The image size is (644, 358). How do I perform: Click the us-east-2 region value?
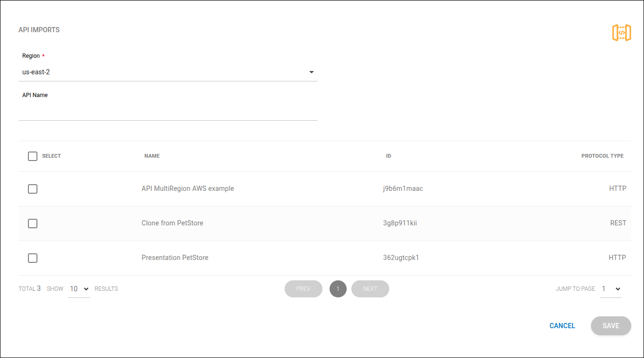tap(36, 72)
